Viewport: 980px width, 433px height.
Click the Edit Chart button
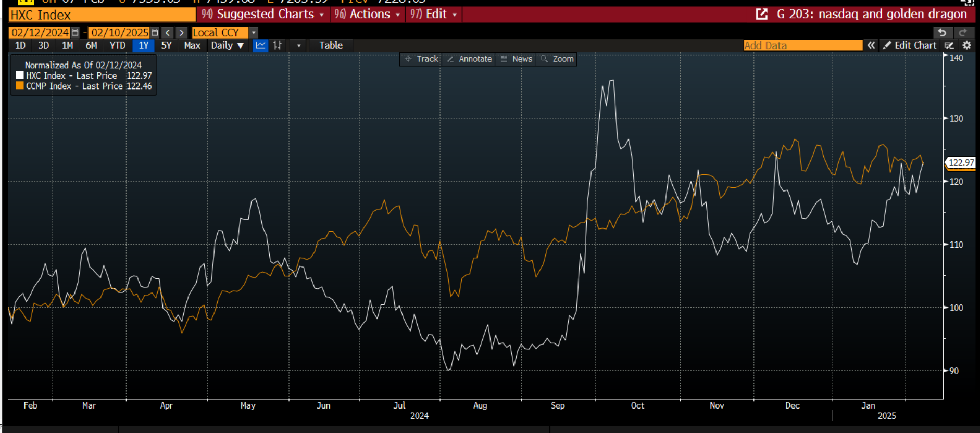pos(910,46)
